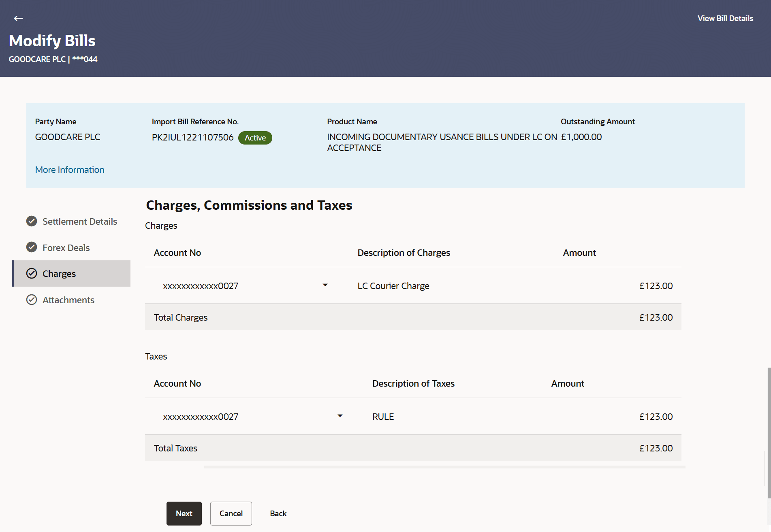Select the Charges step in sidebar

(59, 273)
